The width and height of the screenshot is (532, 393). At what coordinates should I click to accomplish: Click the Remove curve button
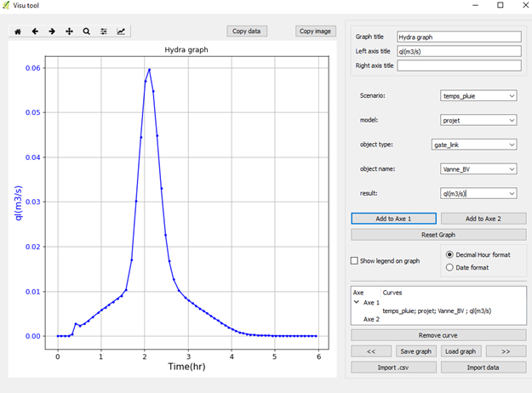[x=438, y=335]
